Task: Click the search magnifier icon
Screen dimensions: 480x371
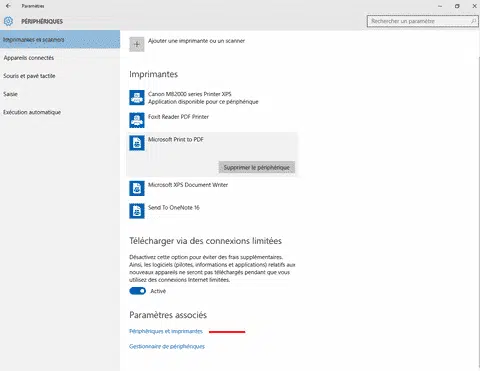Action: 473,21
